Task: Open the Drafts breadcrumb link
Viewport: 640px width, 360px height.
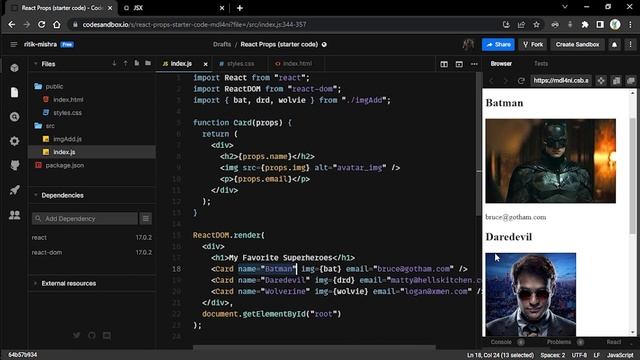Action: coord(222,44)
